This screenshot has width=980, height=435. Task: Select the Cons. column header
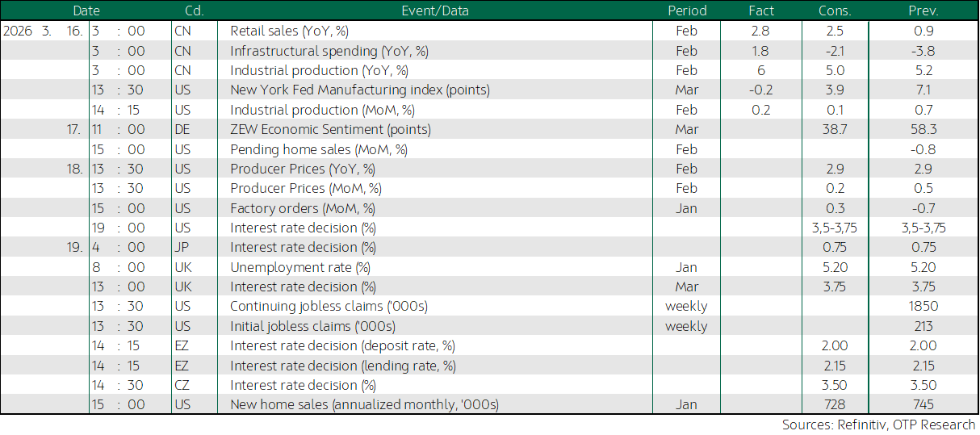pyautogui.click(x=835, y=11)
